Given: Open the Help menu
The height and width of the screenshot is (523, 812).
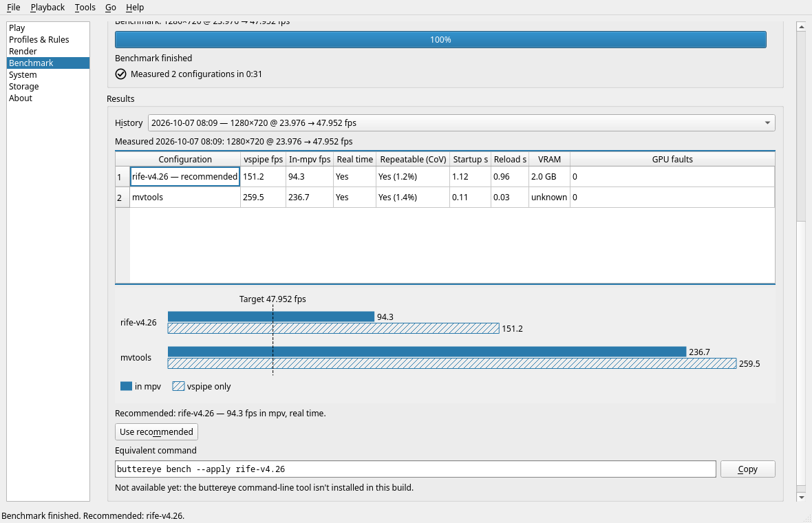Looking at the screenshot, I should pyautogui.click(x=135, y=8).
